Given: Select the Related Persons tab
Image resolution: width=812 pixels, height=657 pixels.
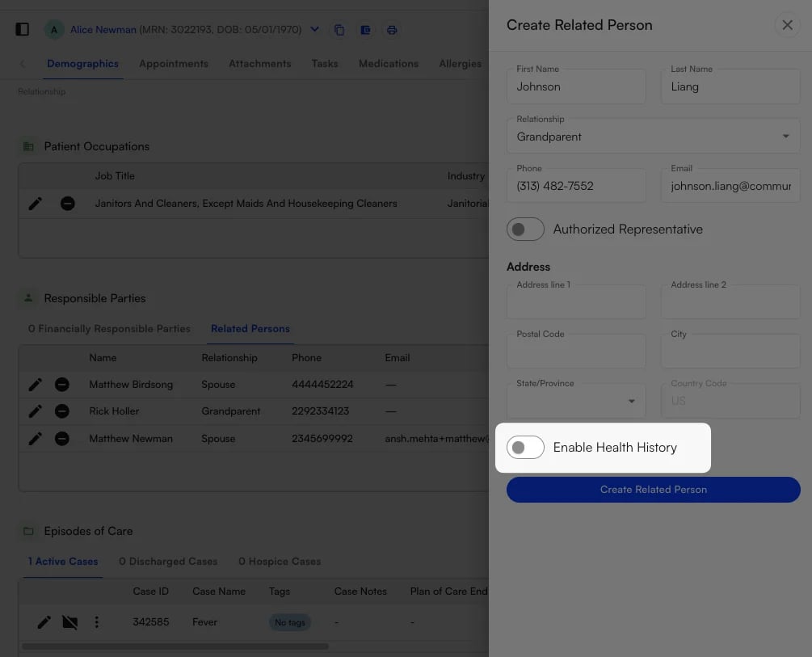Looking at the screenshot, I should click(x=250, y=328).
